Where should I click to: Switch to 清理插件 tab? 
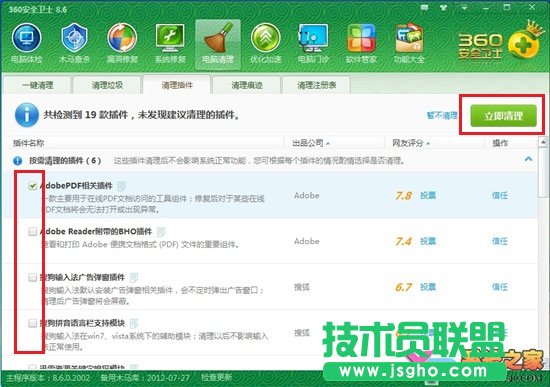tap(177, 85)
